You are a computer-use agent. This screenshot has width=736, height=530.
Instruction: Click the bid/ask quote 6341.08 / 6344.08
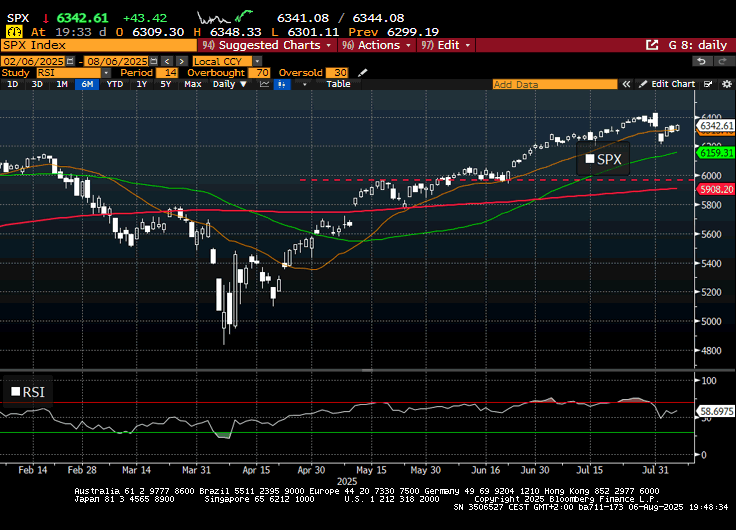point(340,18)
